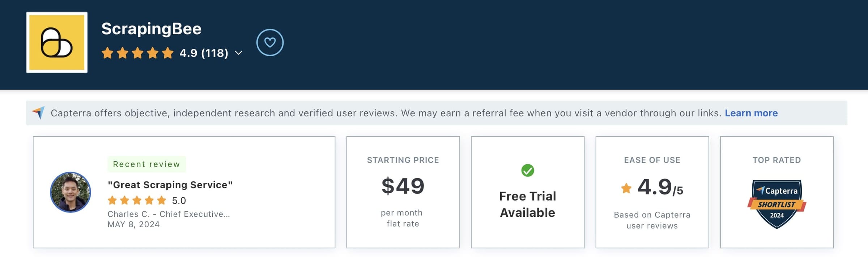Viewport: 868px width, 271px height.
Task: Select the Capterra Shortlist 2024 badge
Action: 777,202
